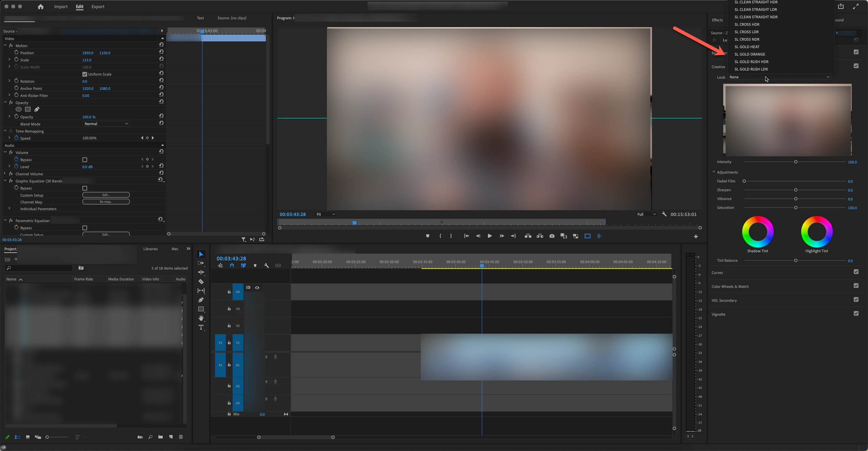This screenshot has height=451, width=868.
Task: Switch to the Export tab
Action: pyautogui.click(x=98, y=6)
